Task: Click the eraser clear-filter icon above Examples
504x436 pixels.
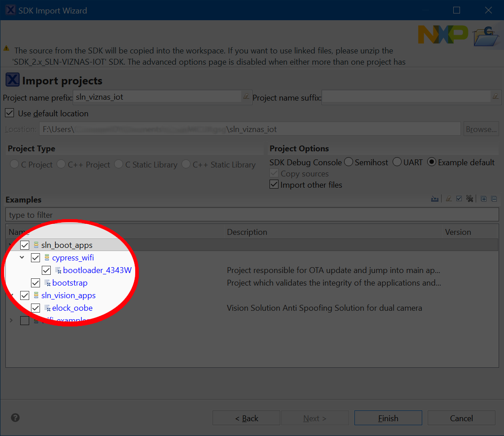Action: pyautogui.click(x=448, y=199)
